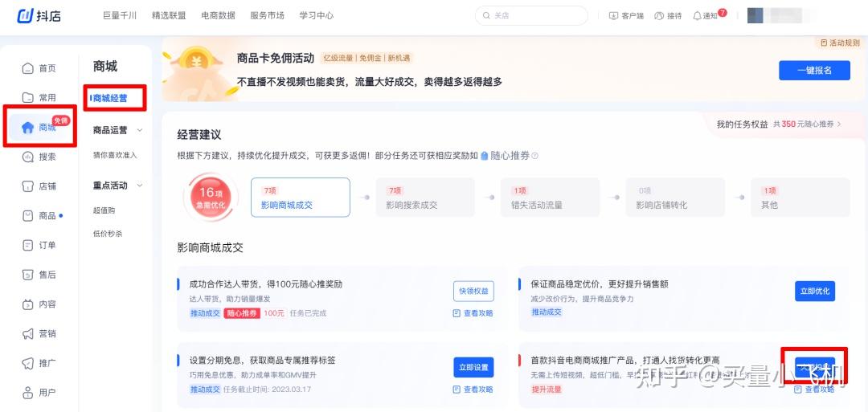Image resolution: width=868 pixels, height=412 pixels.
Task: Open 常用 folder in sidebar
Action: [39, 98]
